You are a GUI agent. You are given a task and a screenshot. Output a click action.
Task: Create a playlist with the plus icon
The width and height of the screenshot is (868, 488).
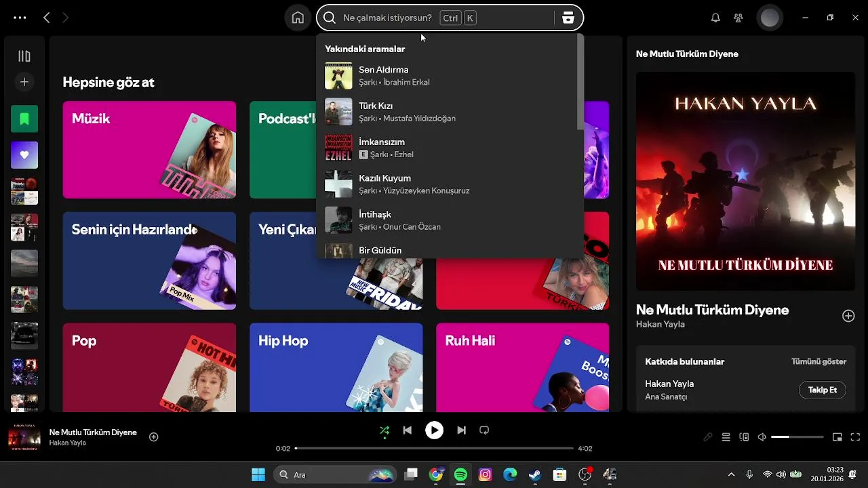(24, 82)
